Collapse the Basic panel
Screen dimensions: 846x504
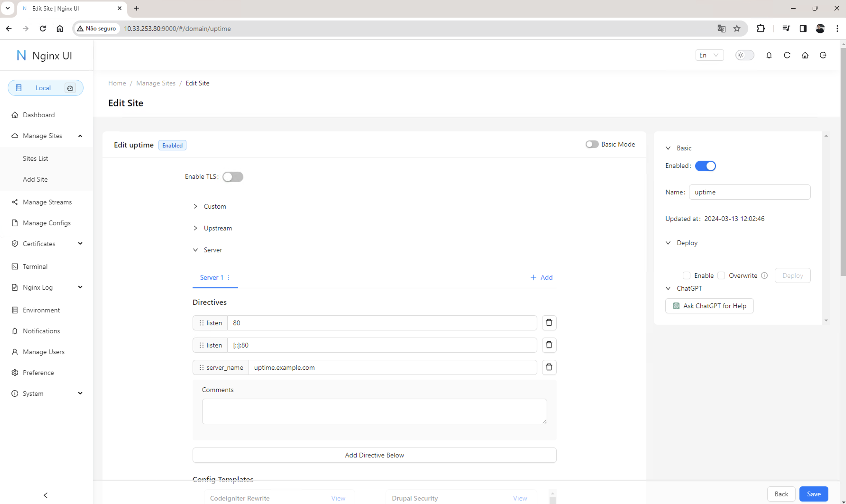point(678,148)
